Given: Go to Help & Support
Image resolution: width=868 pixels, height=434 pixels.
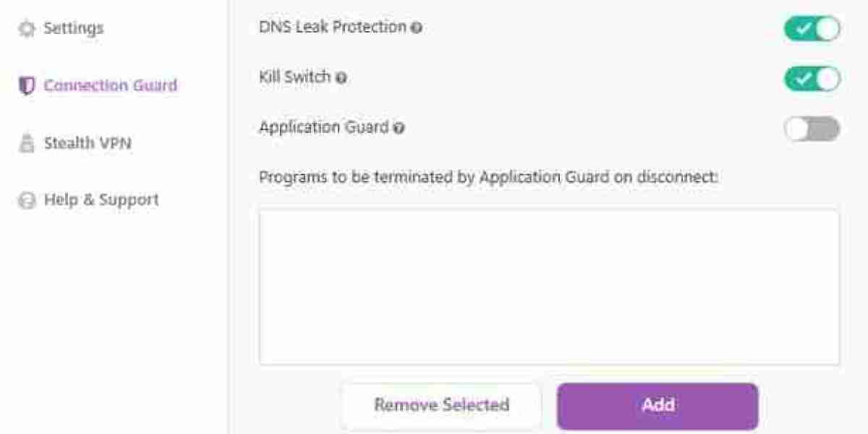Looking at the screenshot, I should tap(101, 199).
